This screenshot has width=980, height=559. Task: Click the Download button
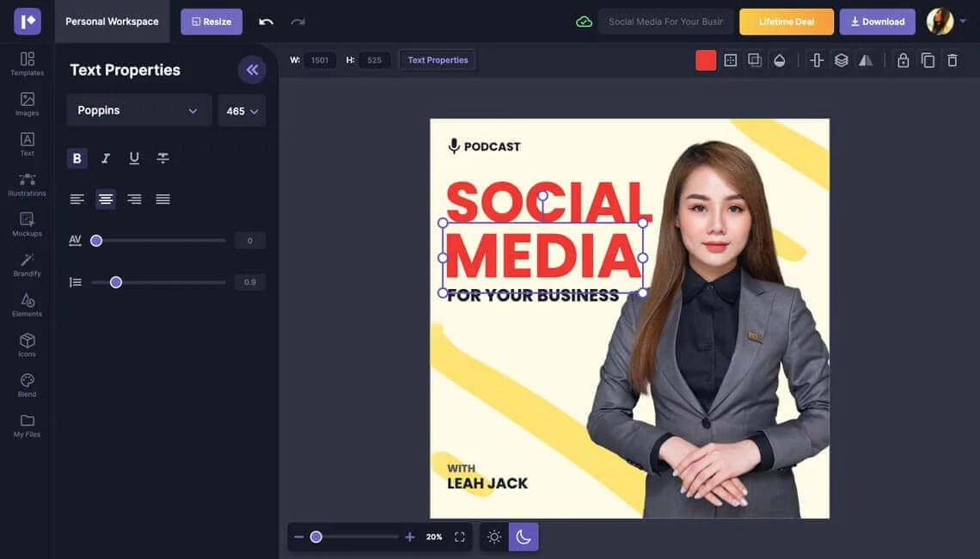click(878, 21)
